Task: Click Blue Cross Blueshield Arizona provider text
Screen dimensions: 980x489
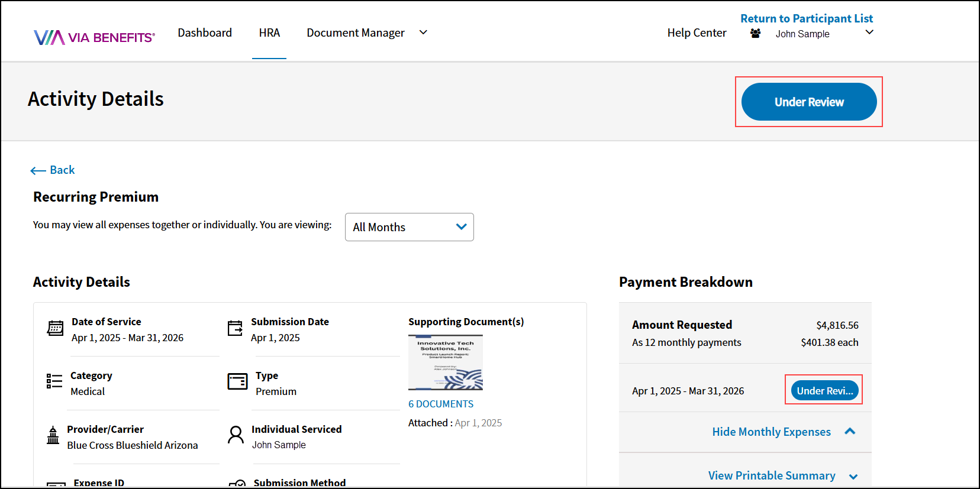Action: coord(133,445)
